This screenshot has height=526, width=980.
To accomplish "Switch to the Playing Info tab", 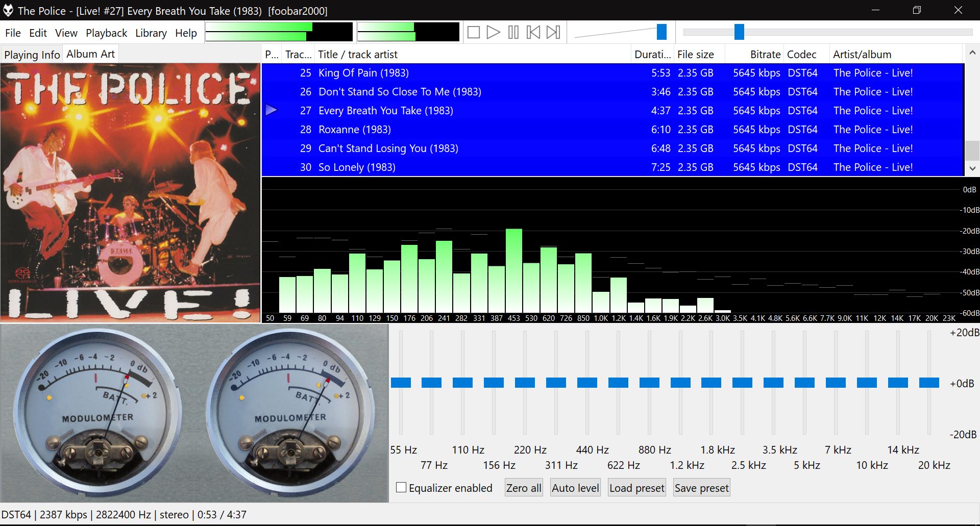I will tap(32, 55).
